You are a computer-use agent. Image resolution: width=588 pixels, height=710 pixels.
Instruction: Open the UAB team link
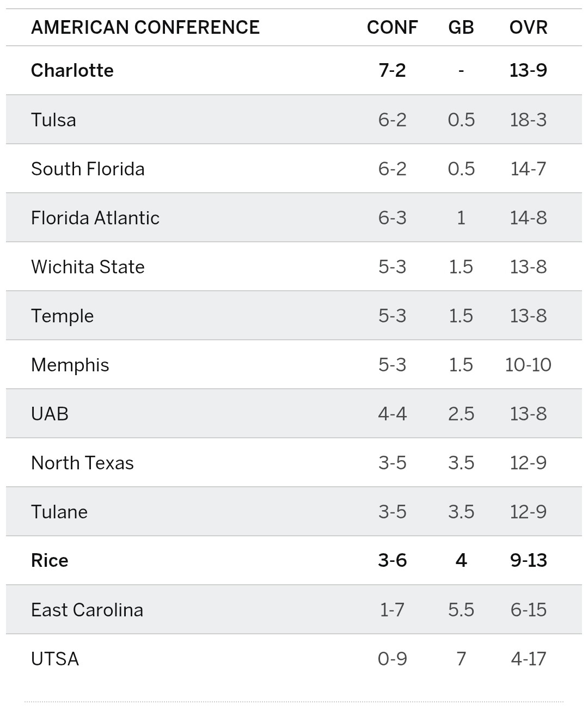click(50, 414)
